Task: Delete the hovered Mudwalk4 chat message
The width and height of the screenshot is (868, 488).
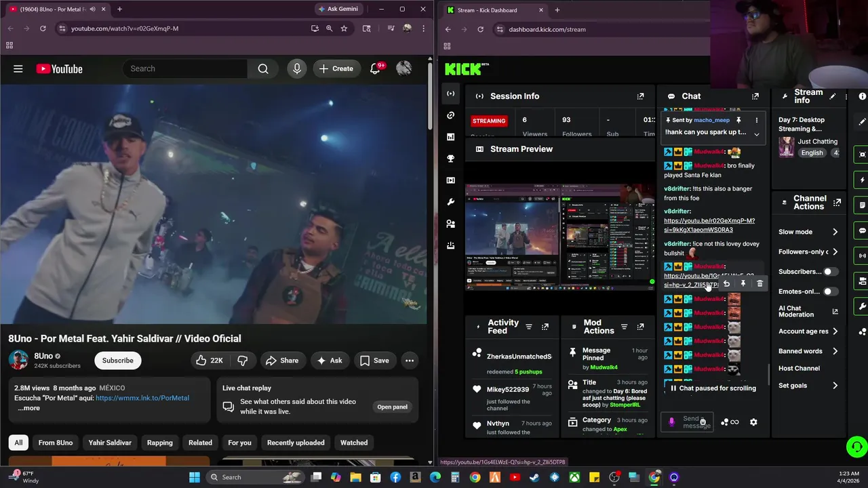Action: [x=759, y=284]
